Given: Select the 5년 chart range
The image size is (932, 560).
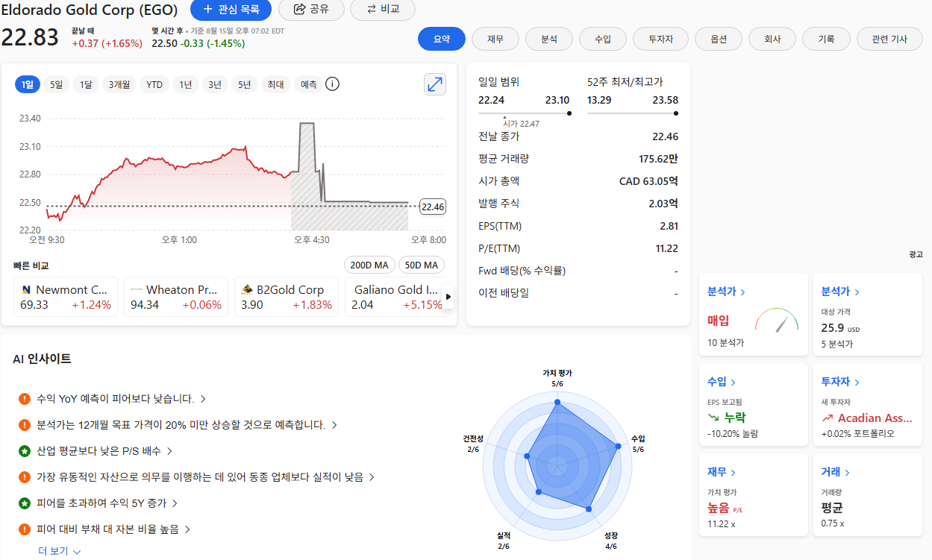Looking at the screenshot, I should 244,84.
